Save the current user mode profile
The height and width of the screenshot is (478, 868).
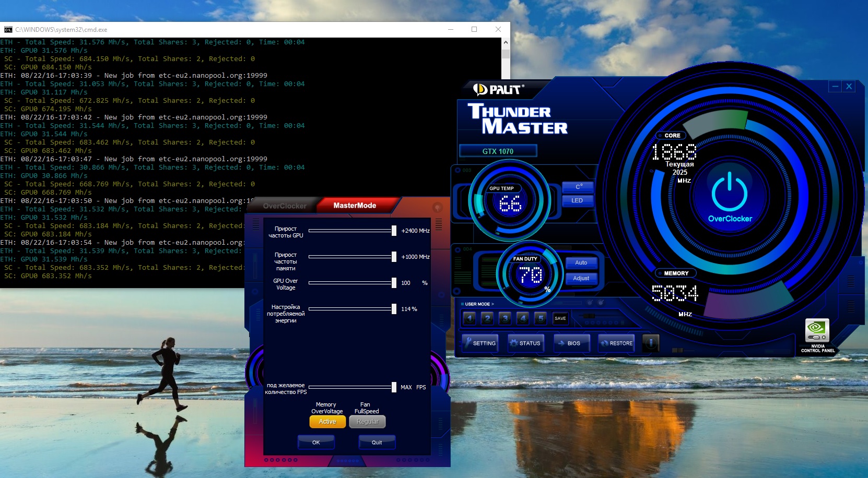560,318
